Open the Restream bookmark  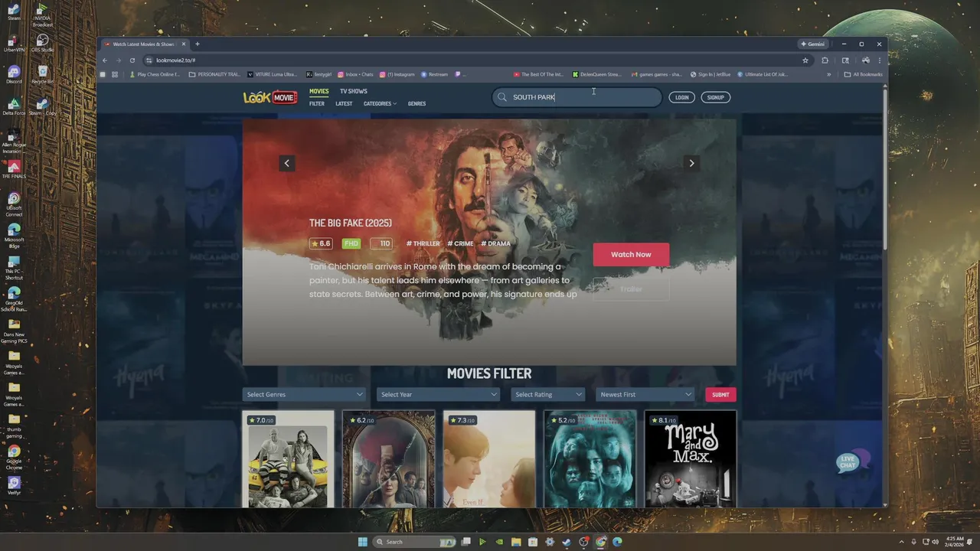(435, 75)
